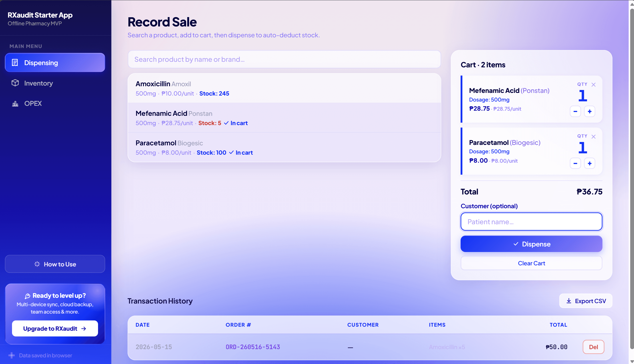
Task: Click the Inventory box icon
Action: (15, 83)
